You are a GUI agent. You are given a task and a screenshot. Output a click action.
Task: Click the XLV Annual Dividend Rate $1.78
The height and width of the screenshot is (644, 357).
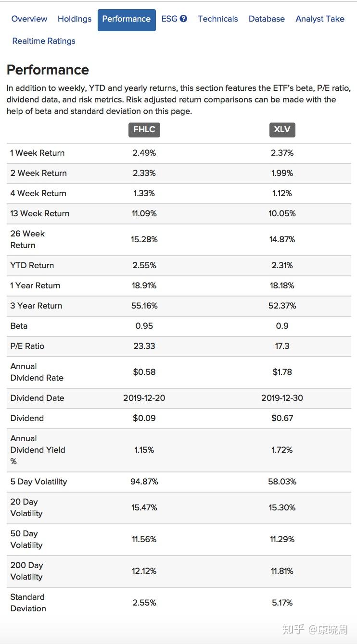282,372
